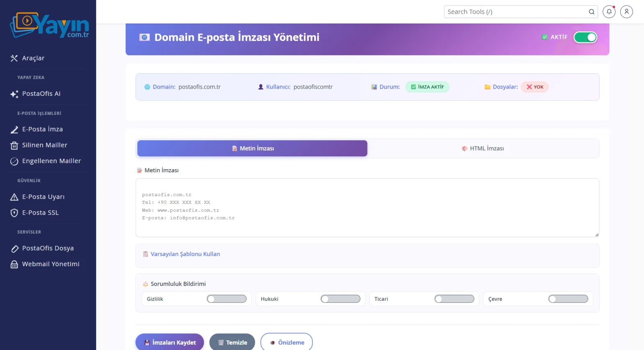Screen dimensions: 644x350
Task: Click the header email signature icon
Action: pyautogui.click(x=144, y=37)
